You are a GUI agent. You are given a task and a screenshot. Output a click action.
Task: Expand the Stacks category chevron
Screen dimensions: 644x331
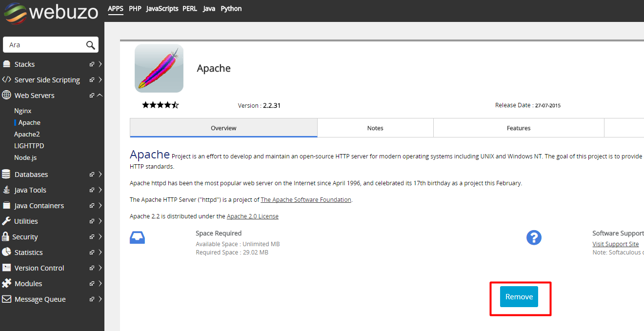(100, 64)
